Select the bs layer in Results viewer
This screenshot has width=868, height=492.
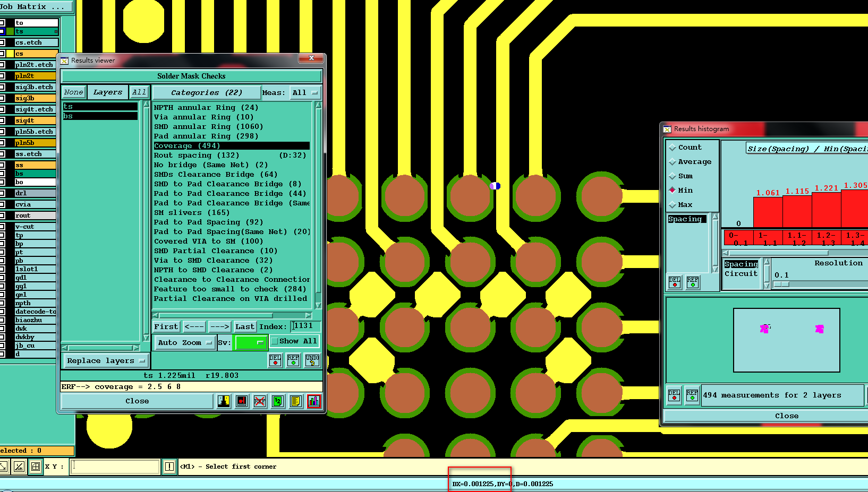100,116
